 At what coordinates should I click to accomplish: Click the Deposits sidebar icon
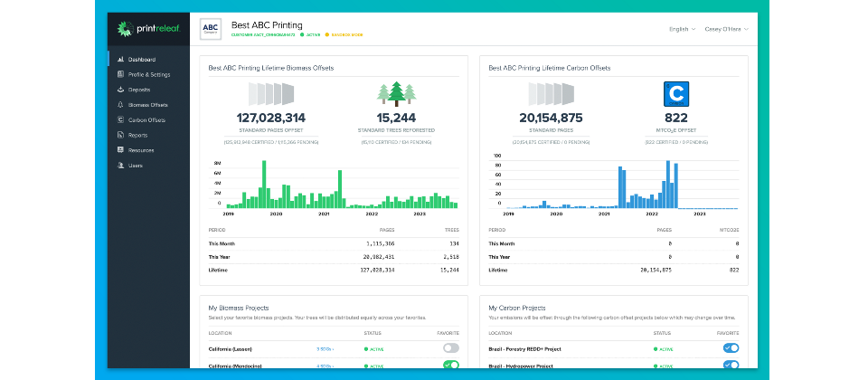pos(121,90)
